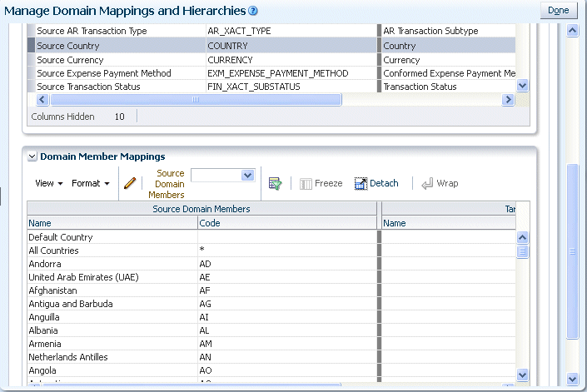Screen dimensions: 587x392
Task: Select the Anguilla member row
Action: [x=271, y=317]
